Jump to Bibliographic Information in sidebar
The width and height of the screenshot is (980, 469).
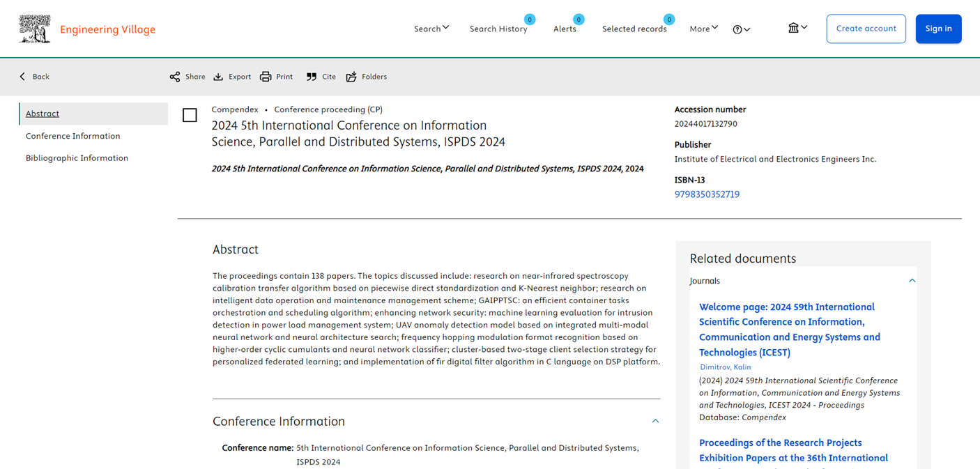click(x=77, y=158)
